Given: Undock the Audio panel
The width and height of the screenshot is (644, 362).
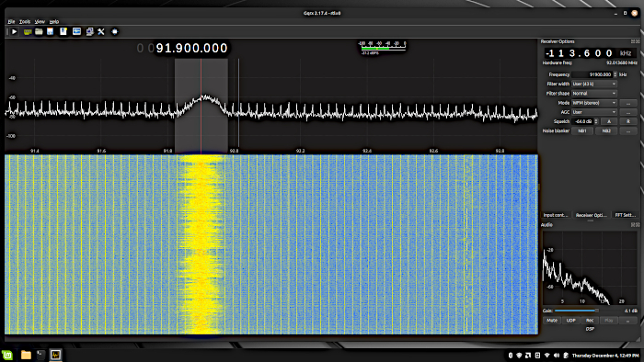Looking at the screenshot, I should (633, 225).
